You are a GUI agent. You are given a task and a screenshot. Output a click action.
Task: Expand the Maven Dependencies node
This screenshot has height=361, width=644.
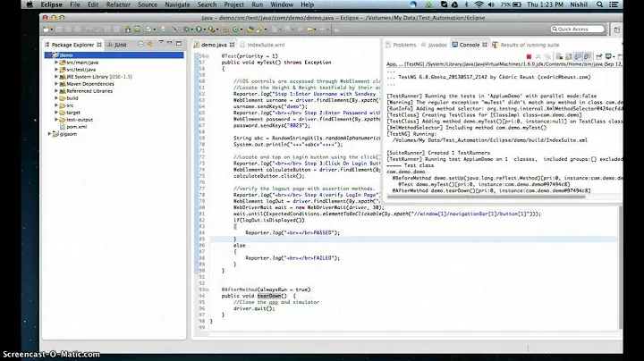point(56,84)
